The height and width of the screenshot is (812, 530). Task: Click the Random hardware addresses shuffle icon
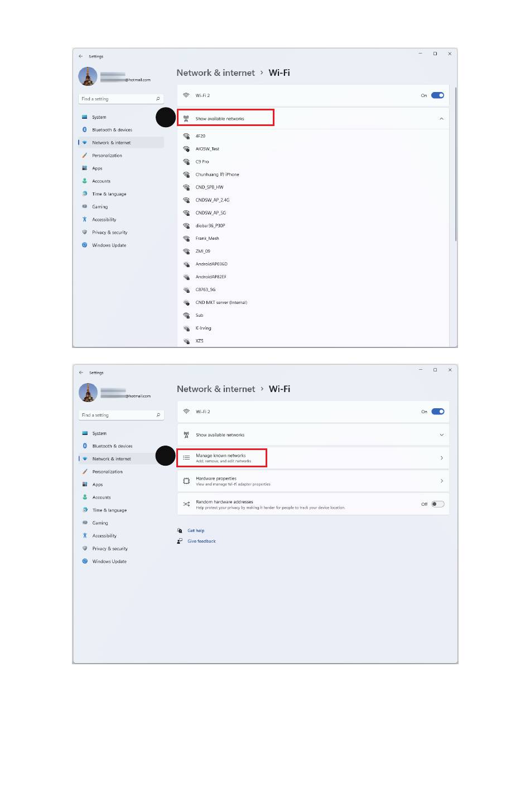[186, 504]
